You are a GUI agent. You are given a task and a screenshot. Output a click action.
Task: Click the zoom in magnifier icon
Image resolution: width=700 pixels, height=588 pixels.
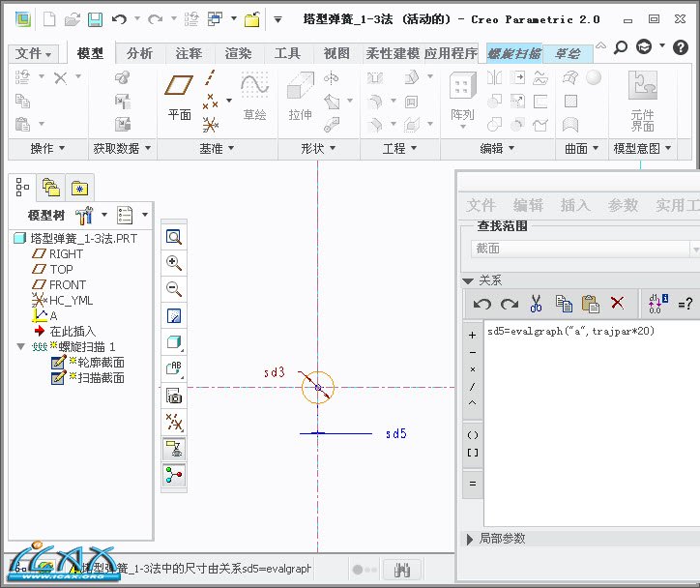tap(174, 263)
